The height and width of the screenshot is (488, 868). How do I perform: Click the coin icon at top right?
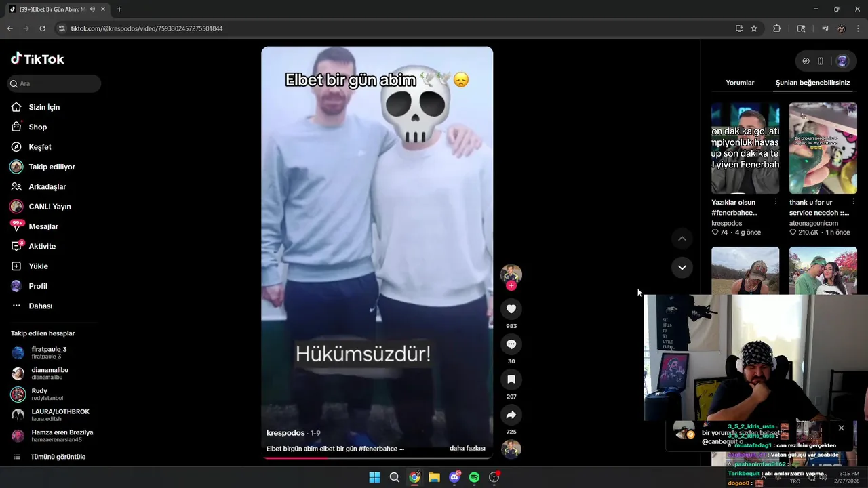[806, 61]
